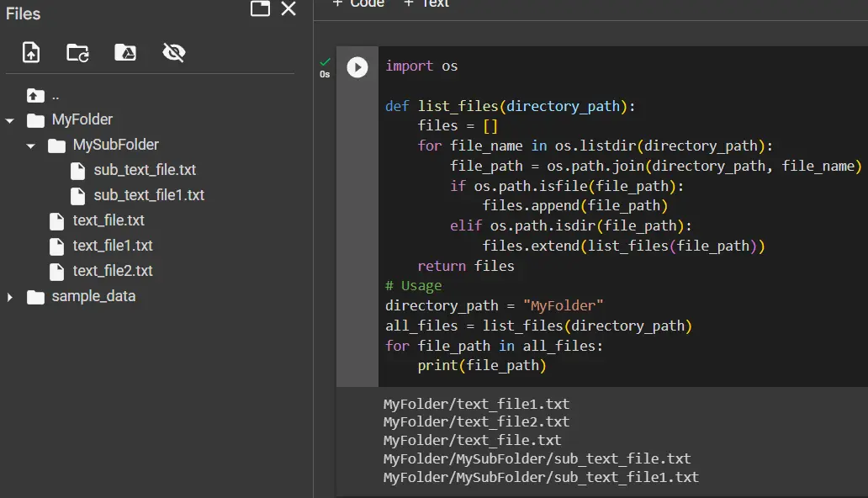The image size is (868, 498).
Task: Select the New folder icon
Action: (x=77, y=52)
